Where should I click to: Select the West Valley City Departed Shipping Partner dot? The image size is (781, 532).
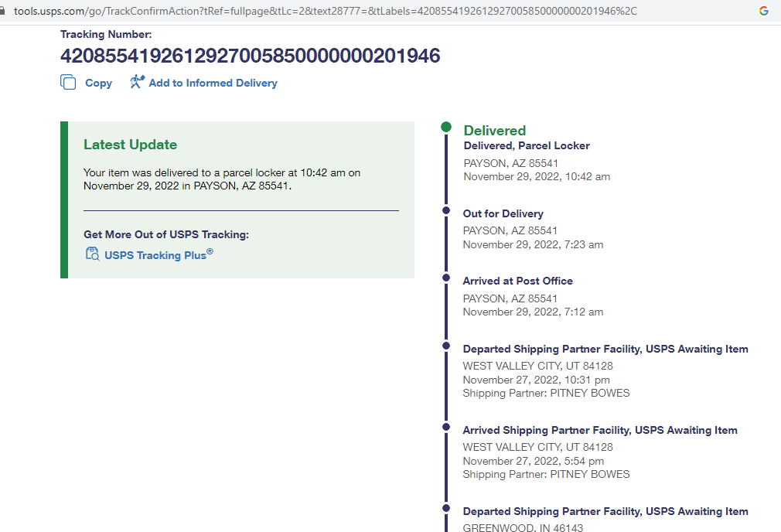coord(446,346)
